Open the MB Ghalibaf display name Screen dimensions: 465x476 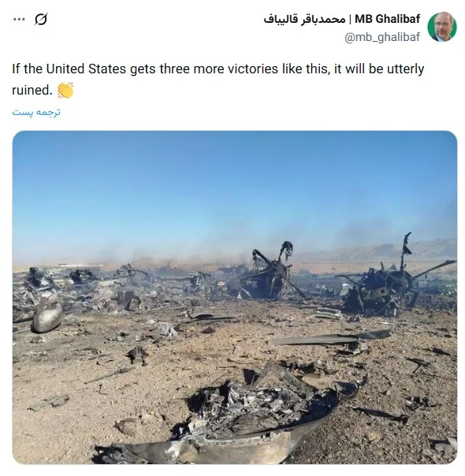[x=387, y=19]
